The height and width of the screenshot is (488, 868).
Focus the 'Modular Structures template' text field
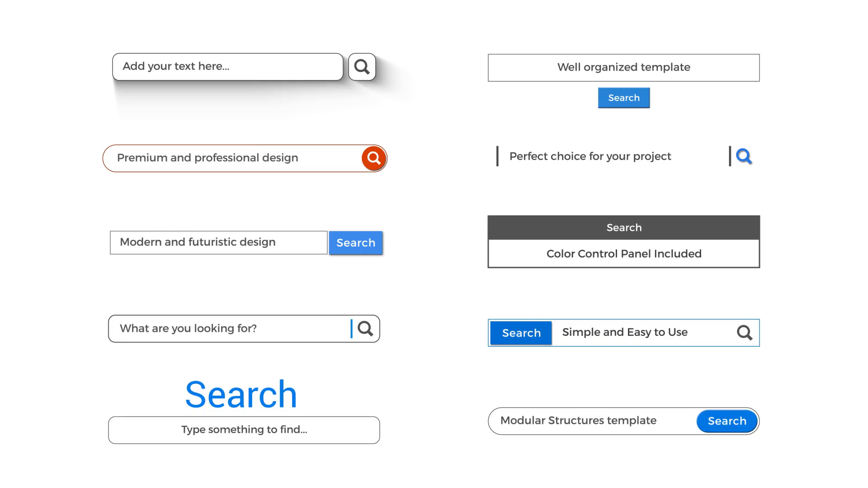(592, 421)
